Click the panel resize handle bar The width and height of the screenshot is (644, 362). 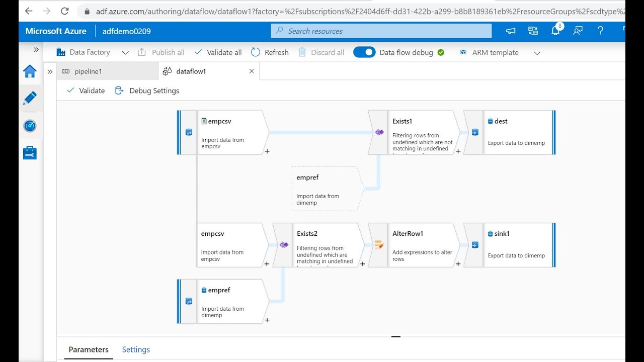[396, 337]
